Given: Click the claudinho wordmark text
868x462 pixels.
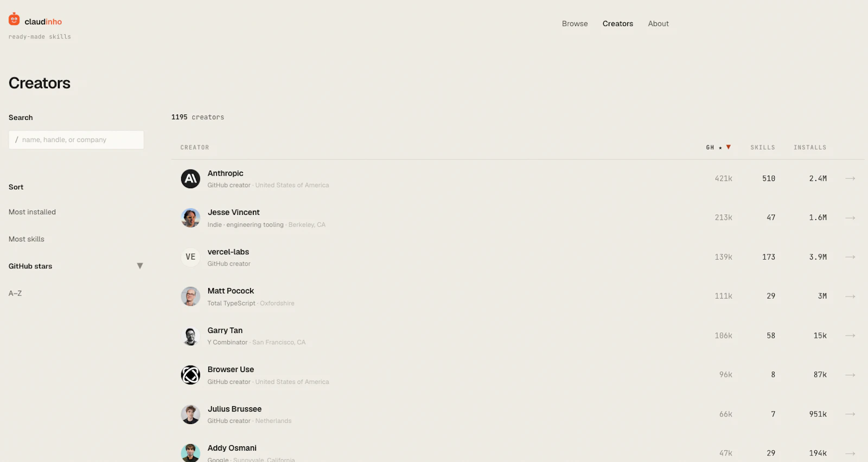Looking at the screenshot, I should 43,22.
